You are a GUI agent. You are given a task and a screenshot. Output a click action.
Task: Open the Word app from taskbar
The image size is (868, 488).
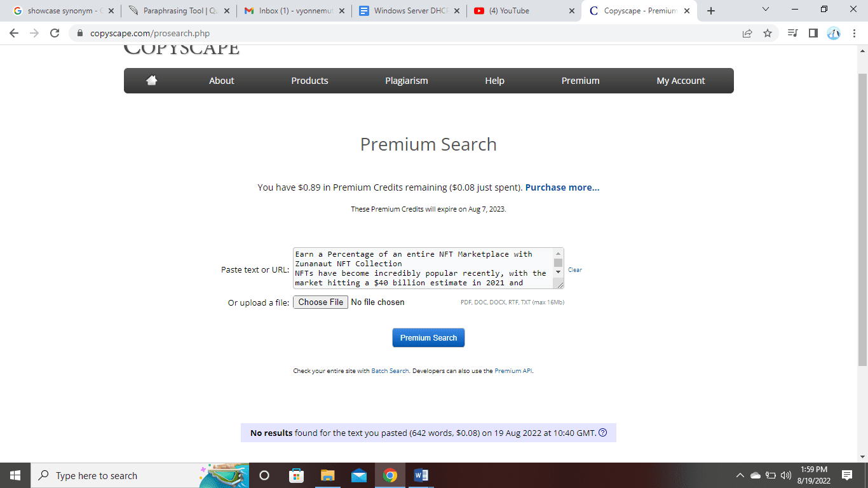tap(421, 475)
